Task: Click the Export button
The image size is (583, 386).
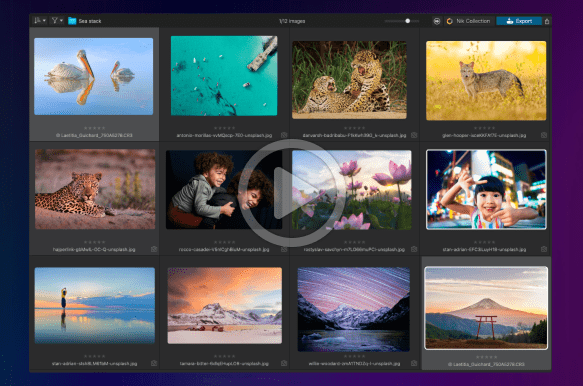Action: point(519,21)
